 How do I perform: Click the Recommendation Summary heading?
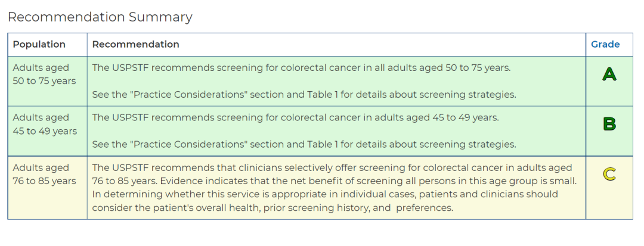click(x=100, y=17)
